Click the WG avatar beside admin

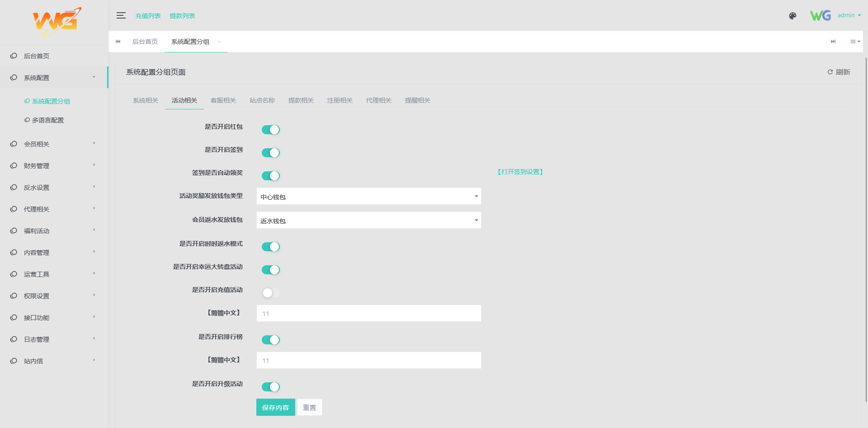click(820, 16)
